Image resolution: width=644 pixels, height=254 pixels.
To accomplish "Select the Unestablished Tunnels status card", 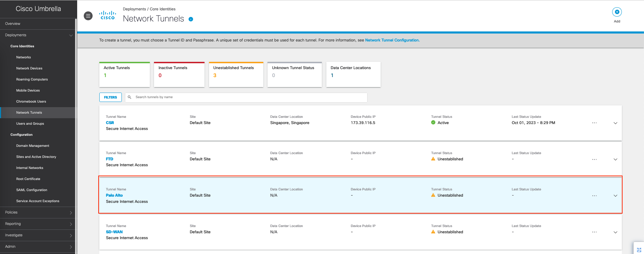I will 236,74.
